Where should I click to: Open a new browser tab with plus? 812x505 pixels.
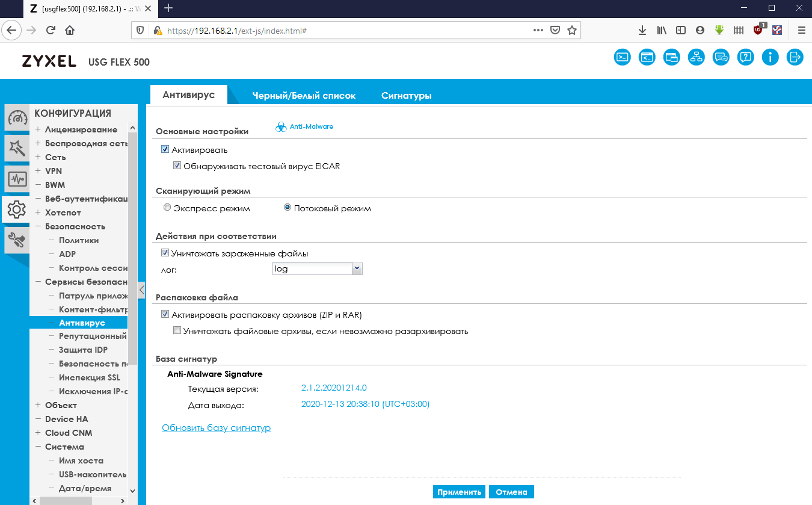tap(168, 8)
